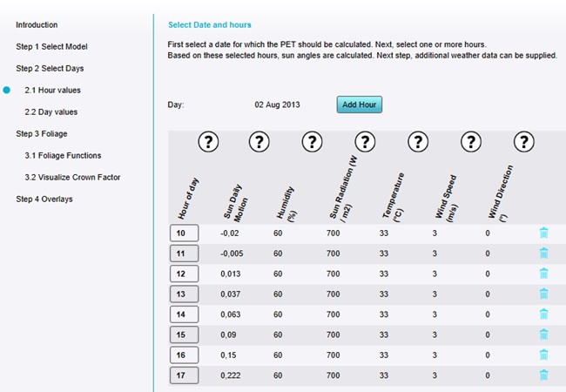Click help icon above Sun Radiation
566x392 pixels.
click(365, 142)
